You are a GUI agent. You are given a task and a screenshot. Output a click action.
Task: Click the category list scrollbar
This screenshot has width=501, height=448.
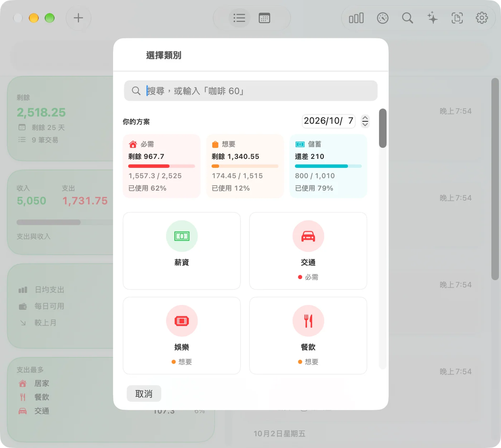[383, 128]
